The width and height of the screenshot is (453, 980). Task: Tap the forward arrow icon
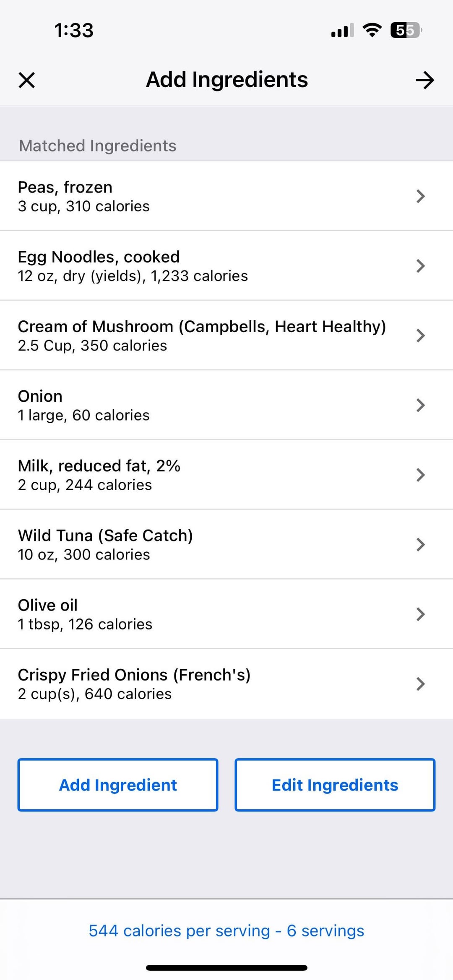(424, 80)
